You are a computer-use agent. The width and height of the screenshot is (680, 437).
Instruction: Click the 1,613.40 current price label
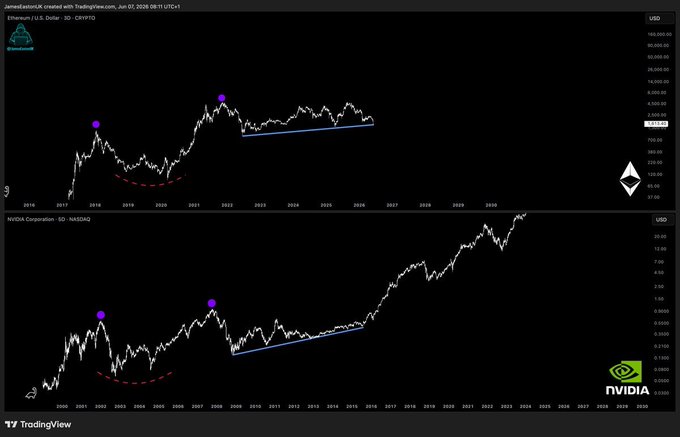click(x=656, y=124)
